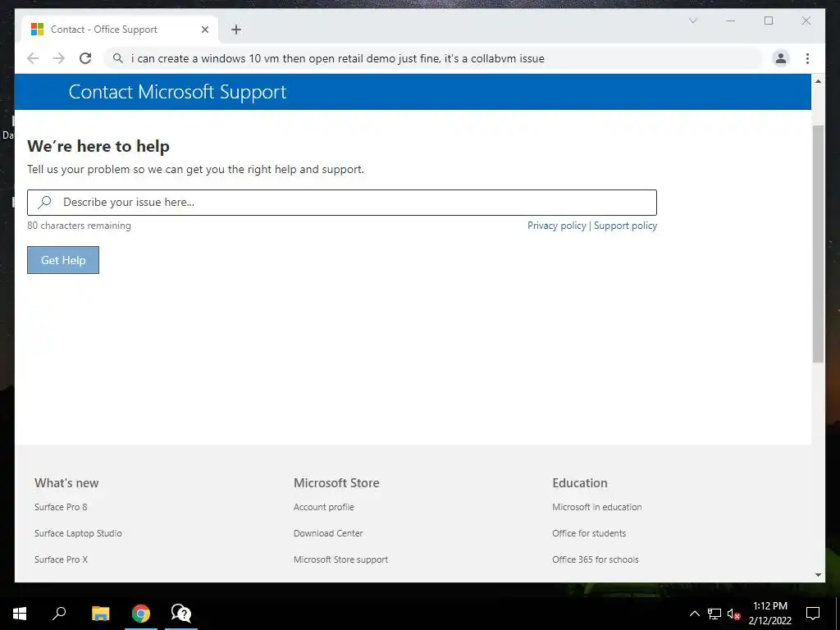Click the "Education" footer heading

tap(580, 482)
